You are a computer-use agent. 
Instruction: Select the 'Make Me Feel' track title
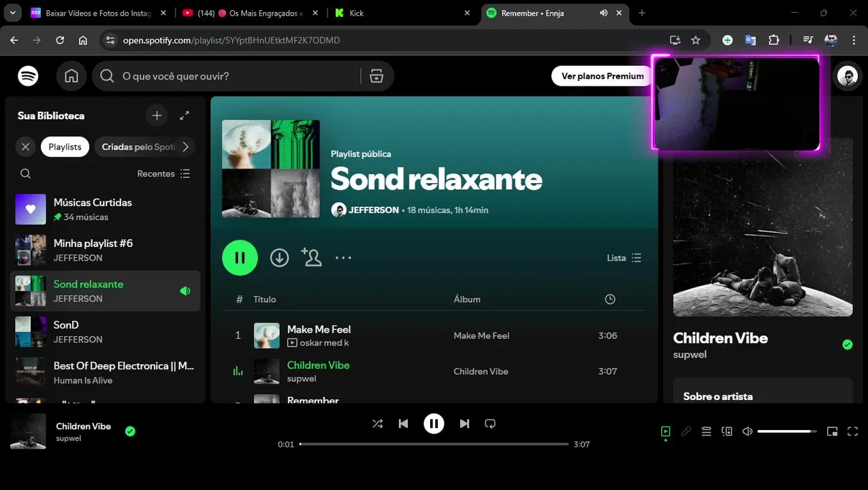319,329
